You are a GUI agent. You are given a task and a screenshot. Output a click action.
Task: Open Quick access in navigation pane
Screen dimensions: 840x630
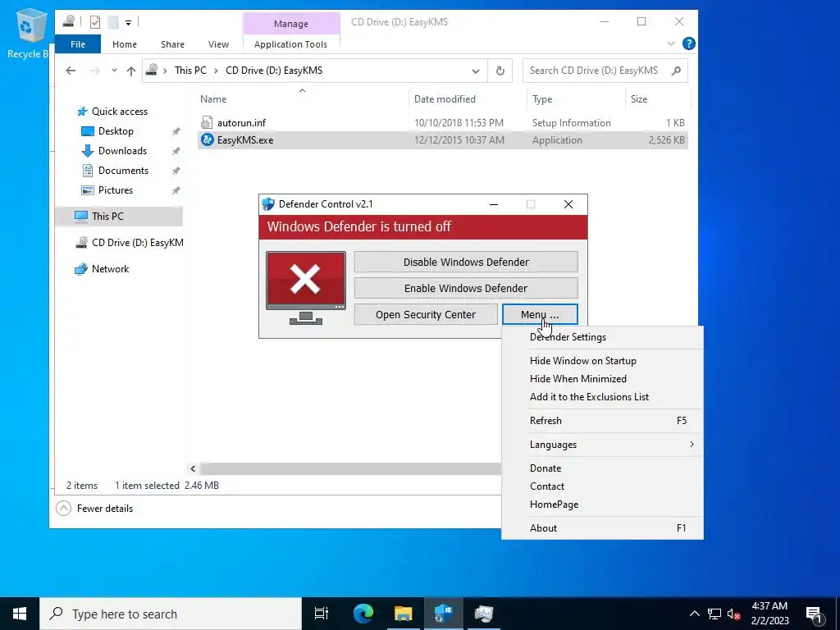click(119, 111)
